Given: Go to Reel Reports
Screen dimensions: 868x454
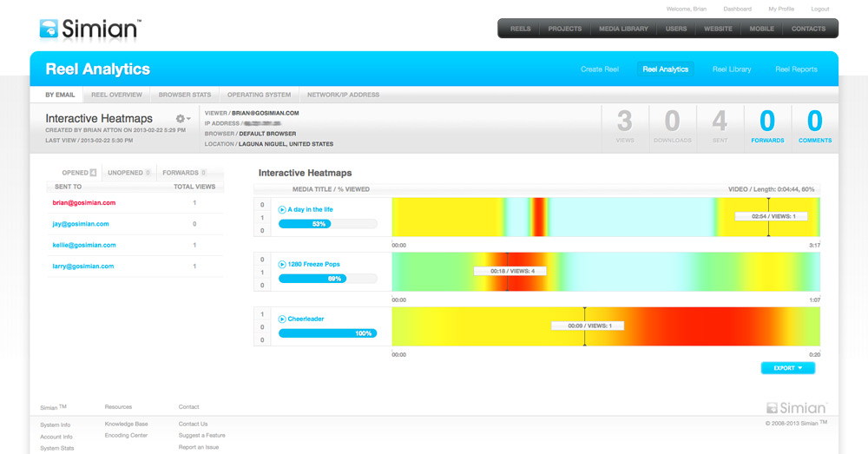Looking at the screenshot, I should [x=796, y=69].
